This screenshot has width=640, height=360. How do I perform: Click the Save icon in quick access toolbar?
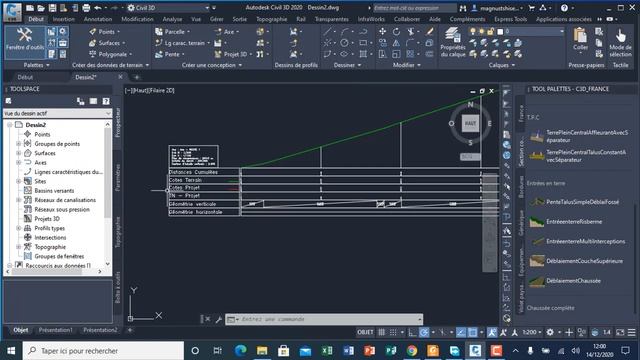52,8
